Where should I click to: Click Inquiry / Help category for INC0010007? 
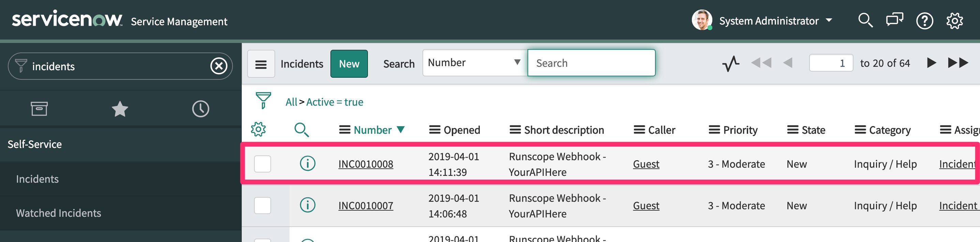point(885,206)
